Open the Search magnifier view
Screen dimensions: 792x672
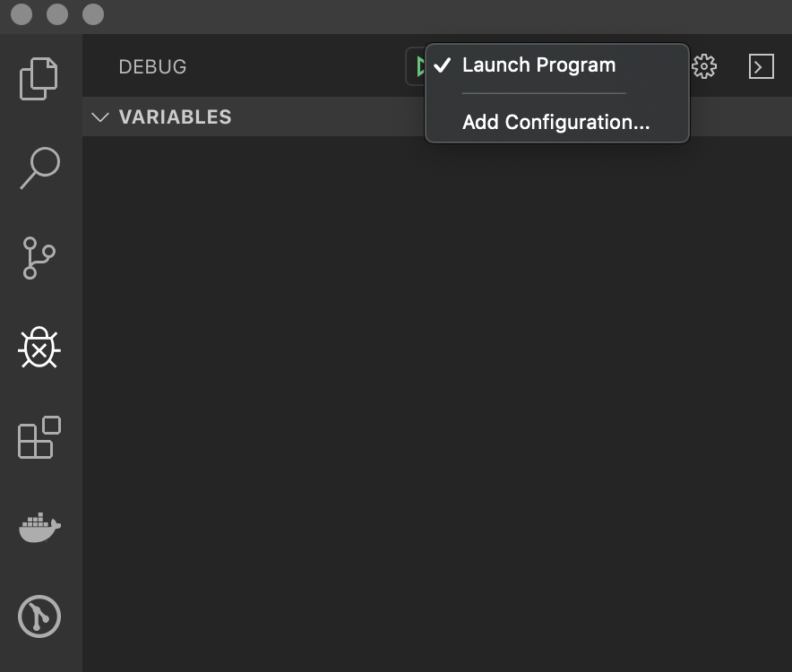[x=39, y=168]
